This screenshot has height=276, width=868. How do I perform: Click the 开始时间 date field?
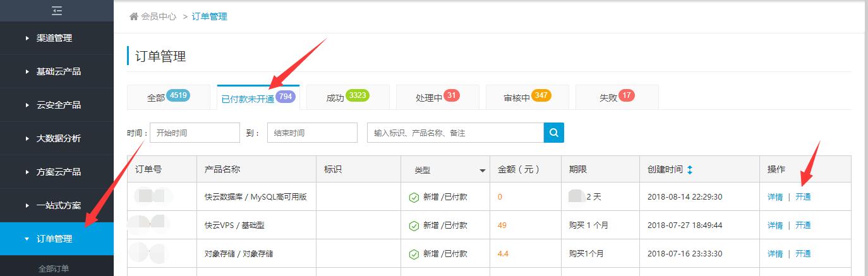pos(195,133)
